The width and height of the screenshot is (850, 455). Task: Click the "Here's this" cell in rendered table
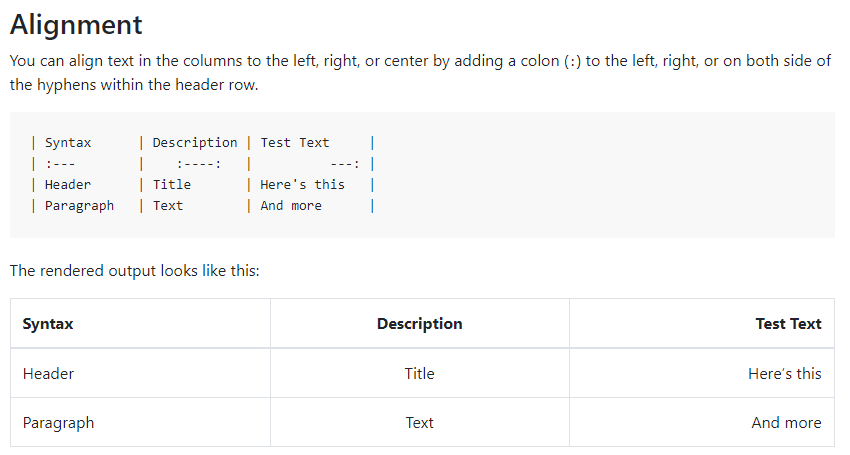pyautogui.click(x=785, y=374)
